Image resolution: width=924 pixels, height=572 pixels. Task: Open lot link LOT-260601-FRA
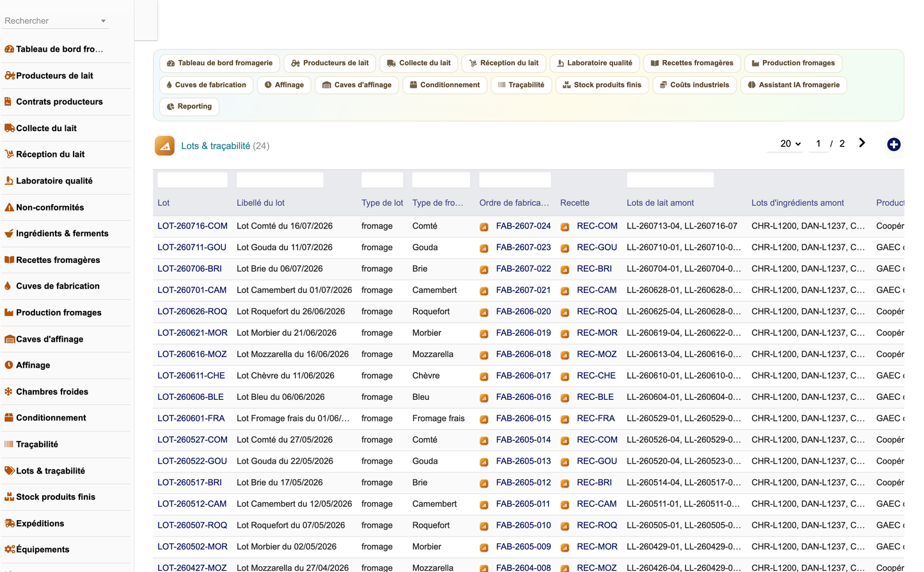pos(191,418)
